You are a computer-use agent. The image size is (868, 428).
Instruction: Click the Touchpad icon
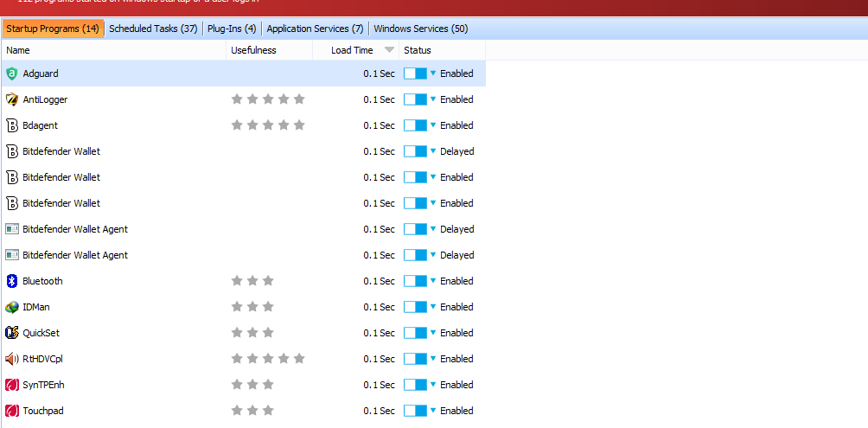(x=11, y=411)
